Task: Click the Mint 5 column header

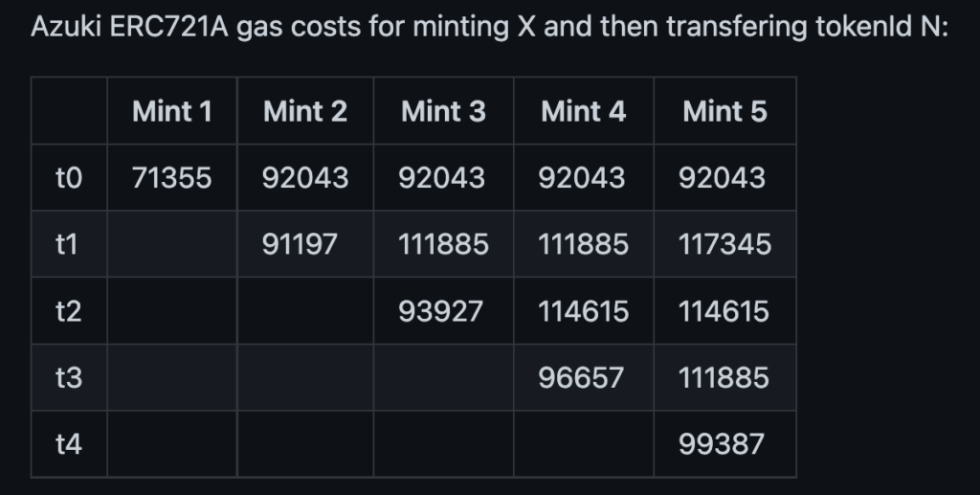Action: click(724, 112)
